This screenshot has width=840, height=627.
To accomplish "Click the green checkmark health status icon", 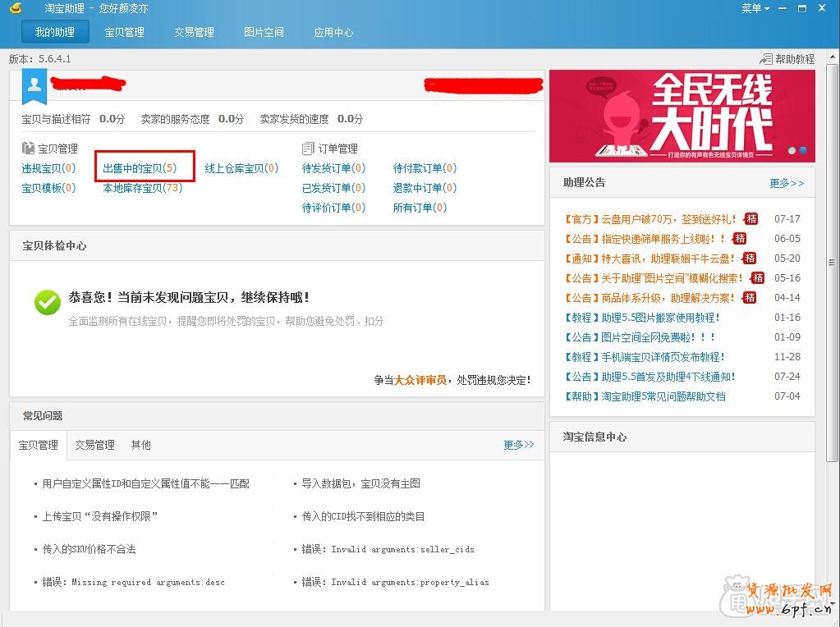I will (x=48, y=302).
